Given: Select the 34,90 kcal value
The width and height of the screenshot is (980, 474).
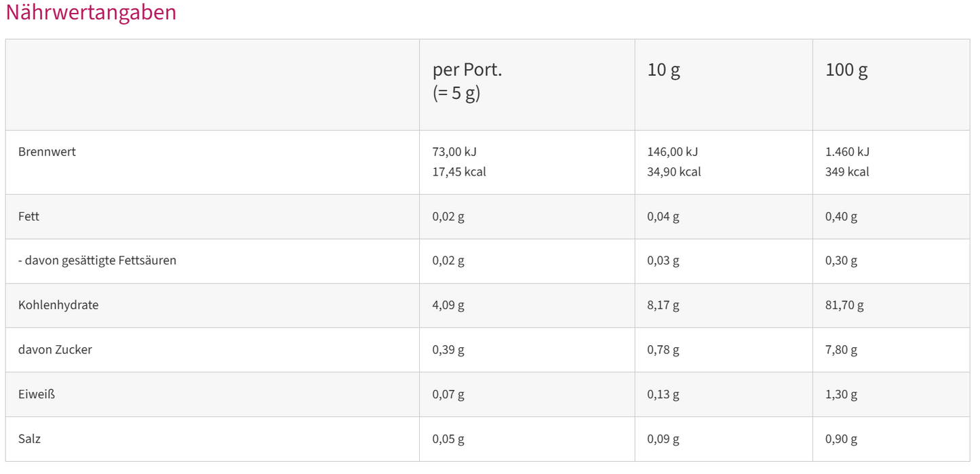Looking at the screenshot, I should (x=674, y=172).
